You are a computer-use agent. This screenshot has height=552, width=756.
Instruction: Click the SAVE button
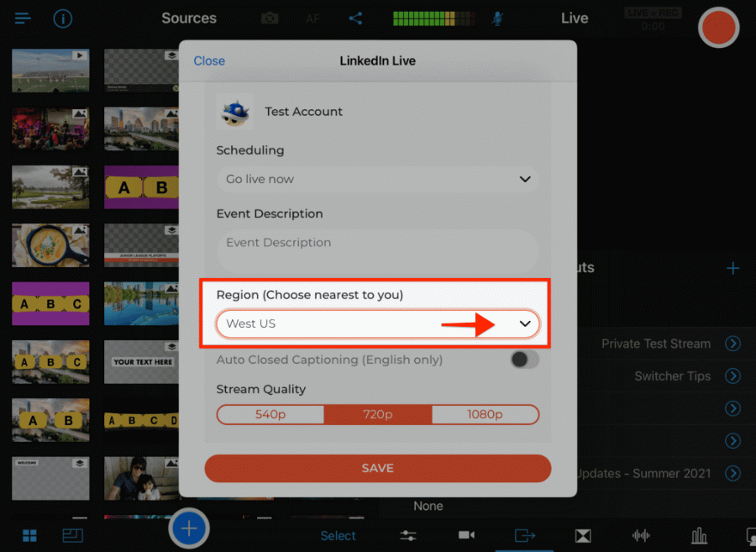click(x=377, y=468)
